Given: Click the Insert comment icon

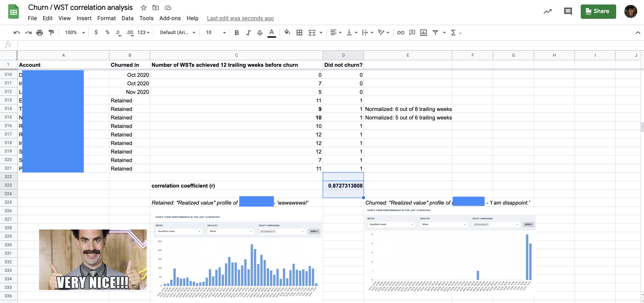Looking at the screenshot, I should [412, 32].
